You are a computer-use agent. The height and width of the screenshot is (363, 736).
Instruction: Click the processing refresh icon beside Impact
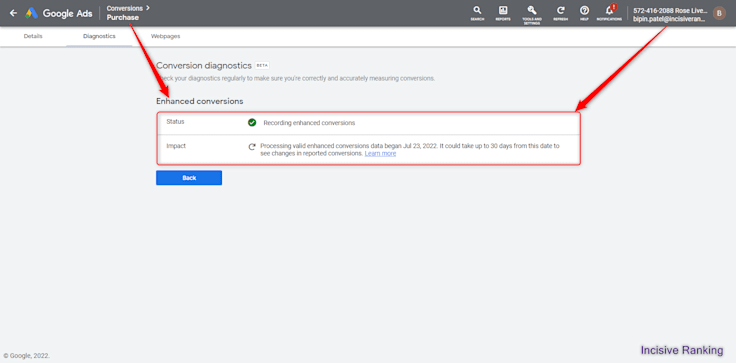(252, 147)
